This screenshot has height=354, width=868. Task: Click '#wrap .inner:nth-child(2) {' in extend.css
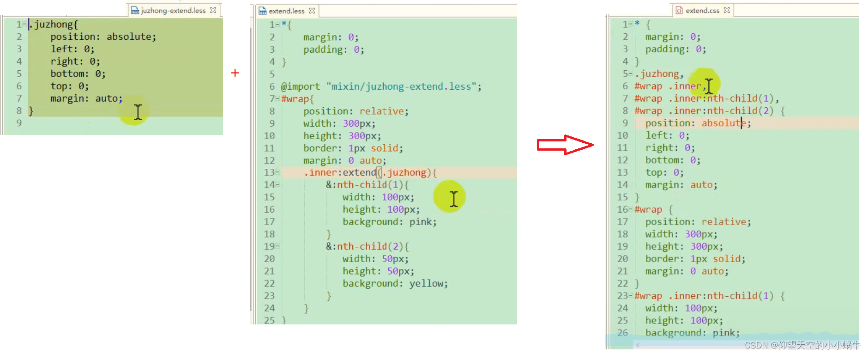pyautogui.click(x=710, y=110)
